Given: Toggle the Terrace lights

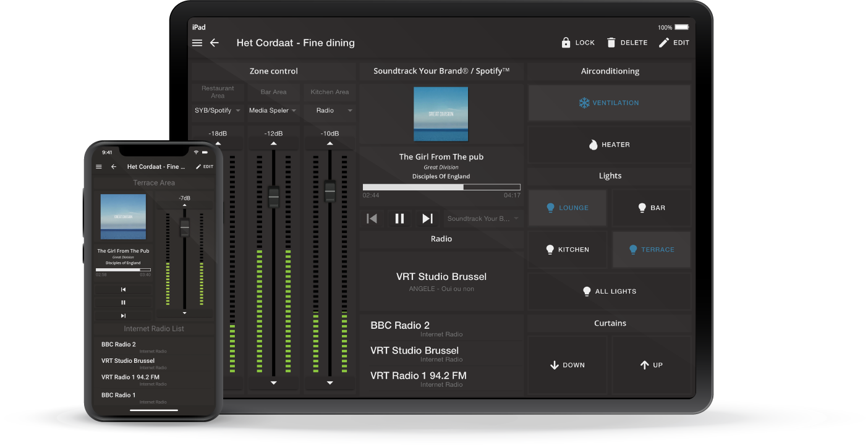Looking at the screenshot, I should (x=652, y=250).
